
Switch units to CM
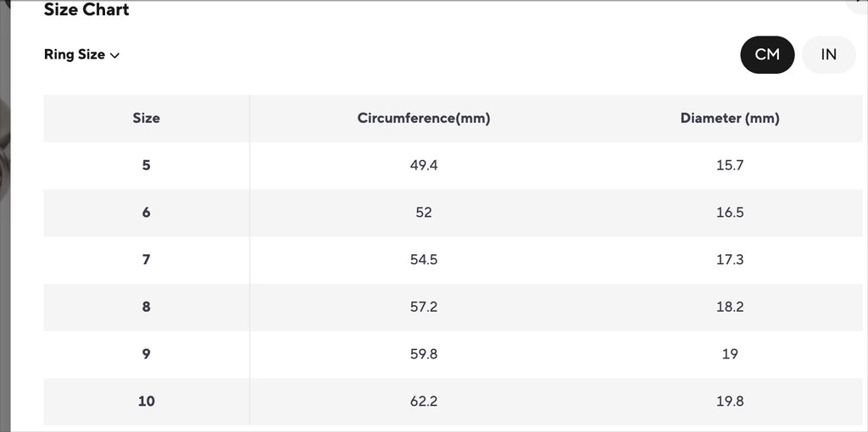pos(767,54)
